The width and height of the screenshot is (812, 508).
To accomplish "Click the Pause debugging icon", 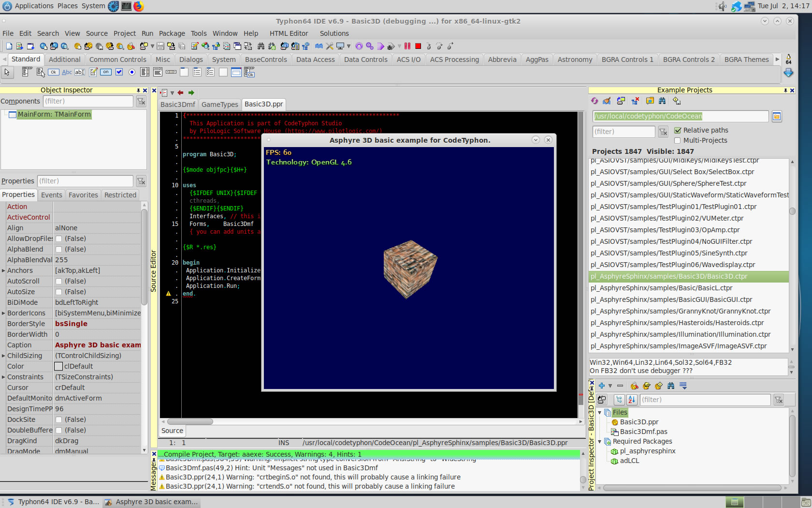I will point(407,46).
